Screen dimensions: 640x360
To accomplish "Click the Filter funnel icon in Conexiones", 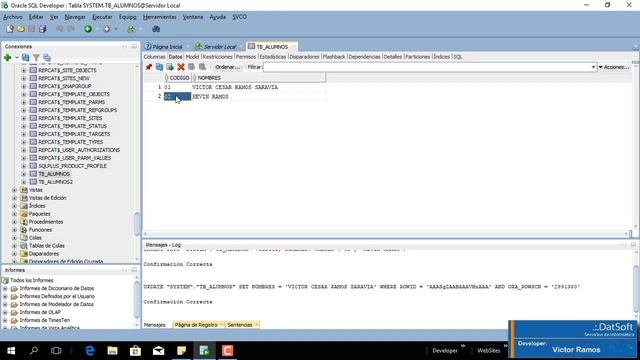I will coord(36,58).
